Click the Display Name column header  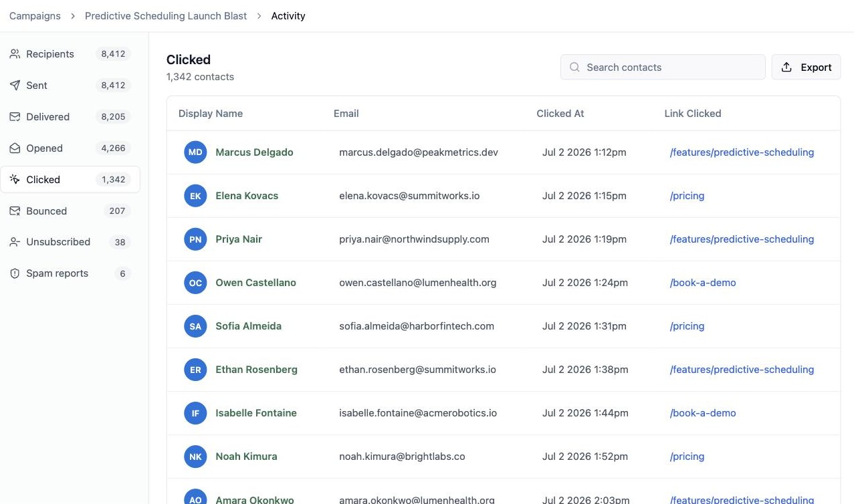coord(211,114)
